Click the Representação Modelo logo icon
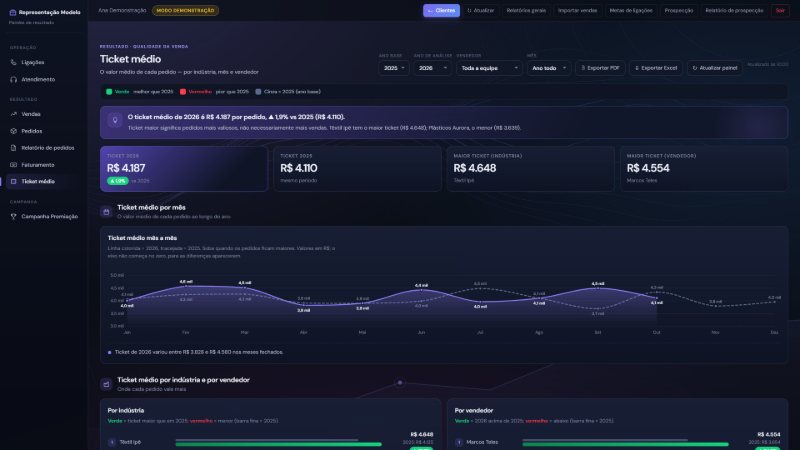Image resolution: width=800 pixels, height=450 pixels. pyautogui.click(x=13, y=12)
